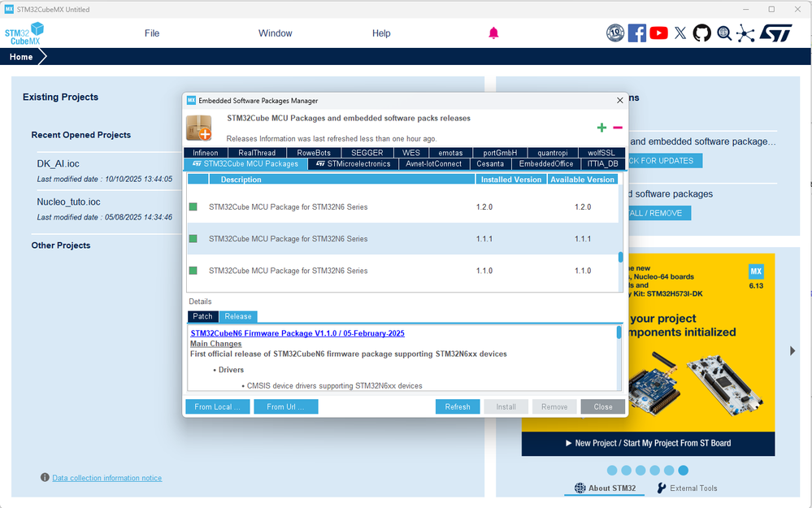The width and height of the screenshot is (812, 508).
Task: Open the File menu
Action: (x=152, y=33)
